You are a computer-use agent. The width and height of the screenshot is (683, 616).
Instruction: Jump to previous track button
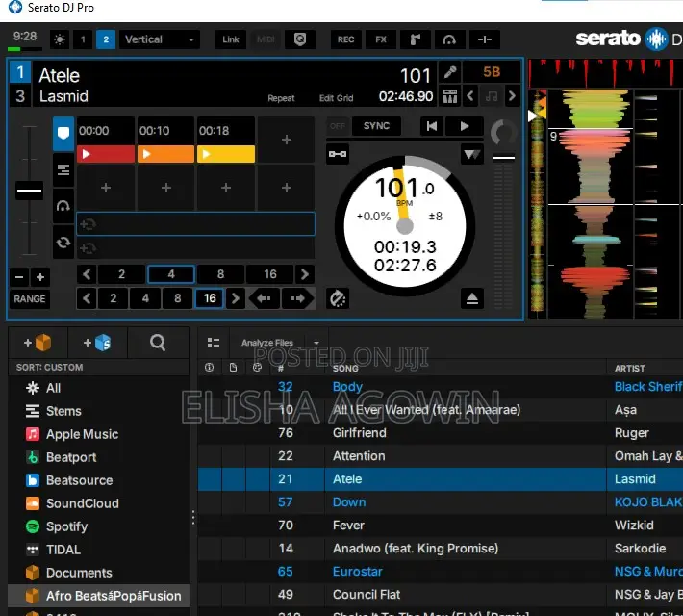tap(432, 126)
